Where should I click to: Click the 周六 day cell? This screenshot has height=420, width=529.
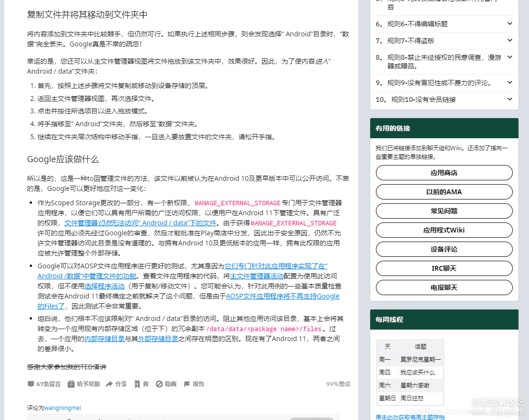387,385
